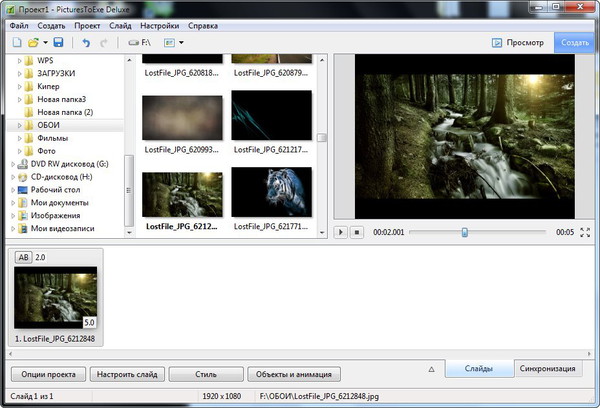Viewport: 600px width, 408px height.
Task: Click the Объекты и анимация button
Action: (x=296, y=374)
